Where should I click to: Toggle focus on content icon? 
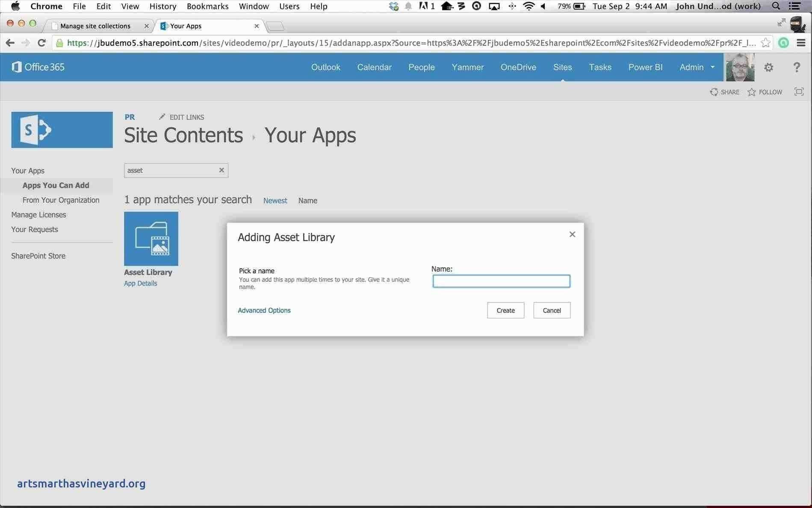click(x=799, y=92)
